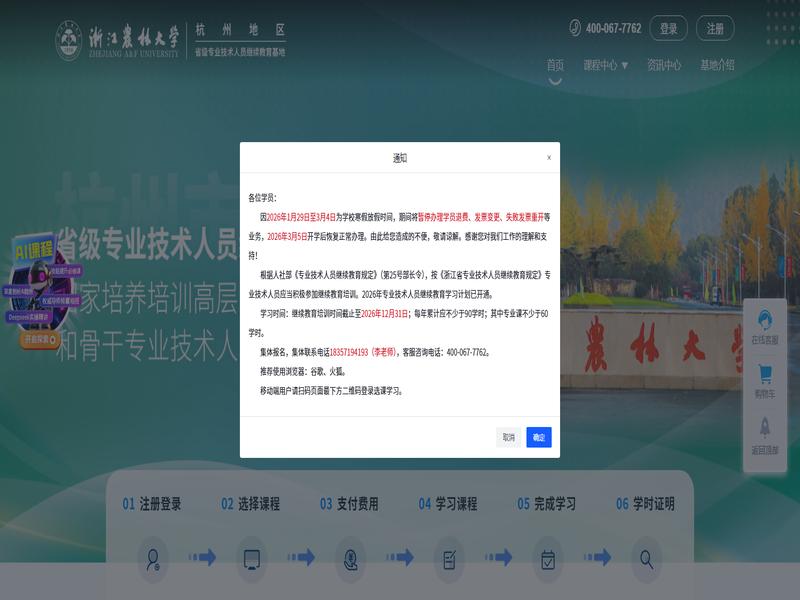800x600 pixels.
Task: Click the Zhejiang A&F University logo
Action: pos(69,40)
